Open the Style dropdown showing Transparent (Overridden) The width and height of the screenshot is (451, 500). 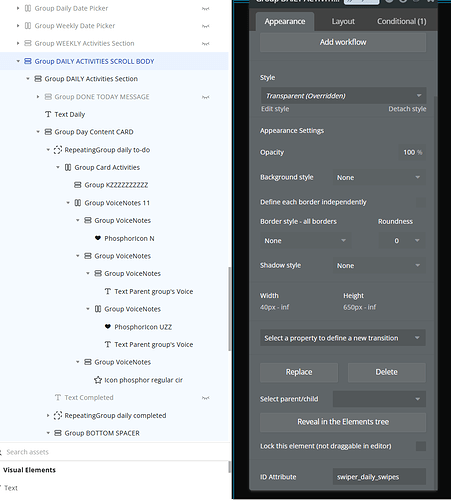(x=343, y=96)
